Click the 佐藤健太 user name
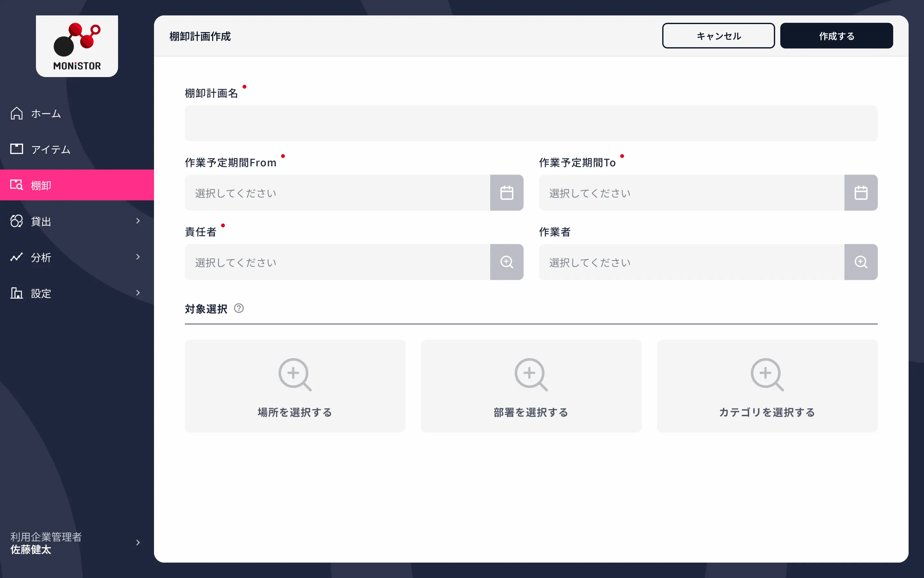924x578 pixels. pos(30,549)
